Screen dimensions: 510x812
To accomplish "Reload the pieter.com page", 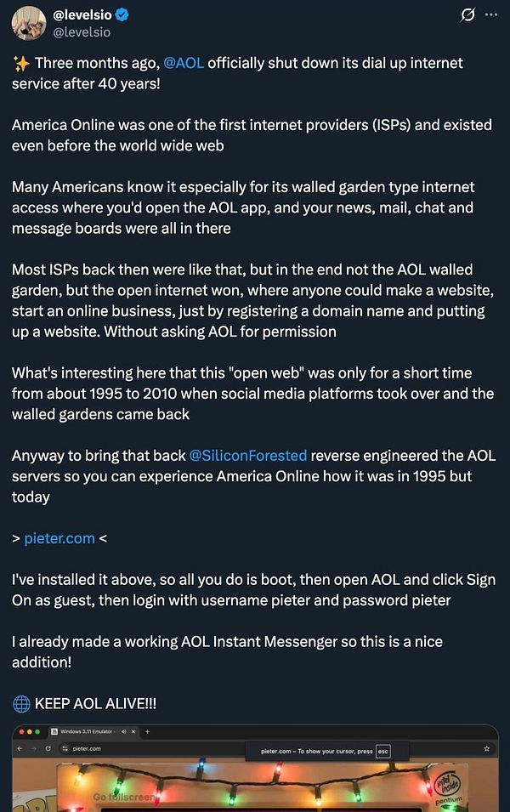I will (x=48, y=748).
